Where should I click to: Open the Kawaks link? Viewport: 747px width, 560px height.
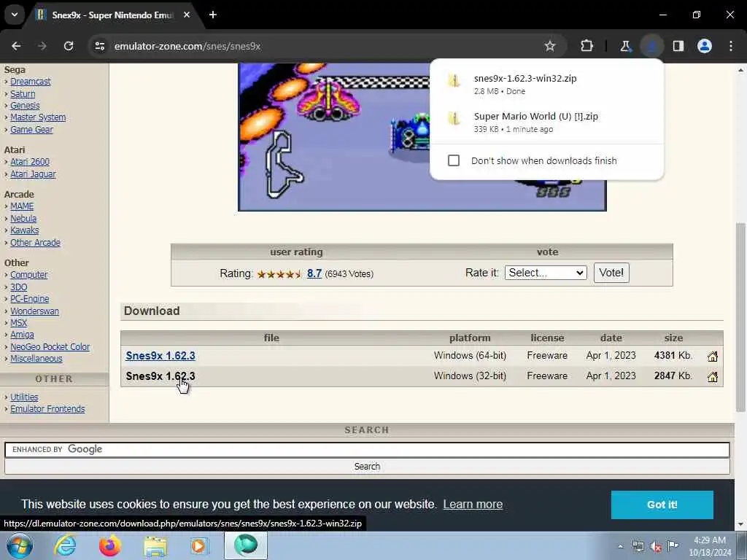(25, 230)
